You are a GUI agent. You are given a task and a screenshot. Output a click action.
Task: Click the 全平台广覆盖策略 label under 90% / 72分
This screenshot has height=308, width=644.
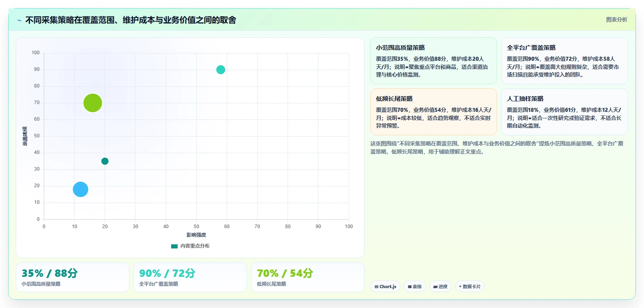tap(159, 284)
